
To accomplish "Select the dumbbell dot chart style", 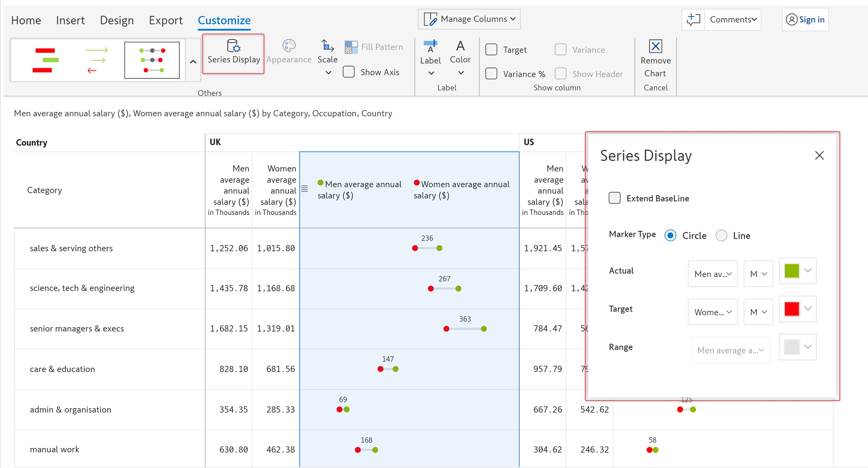I will coord(152,60).
